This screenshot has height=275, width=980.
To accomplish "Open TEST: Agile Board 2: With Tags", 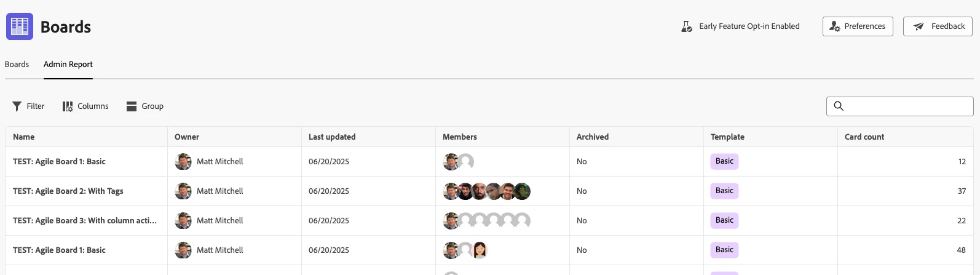I will point(68,191).
